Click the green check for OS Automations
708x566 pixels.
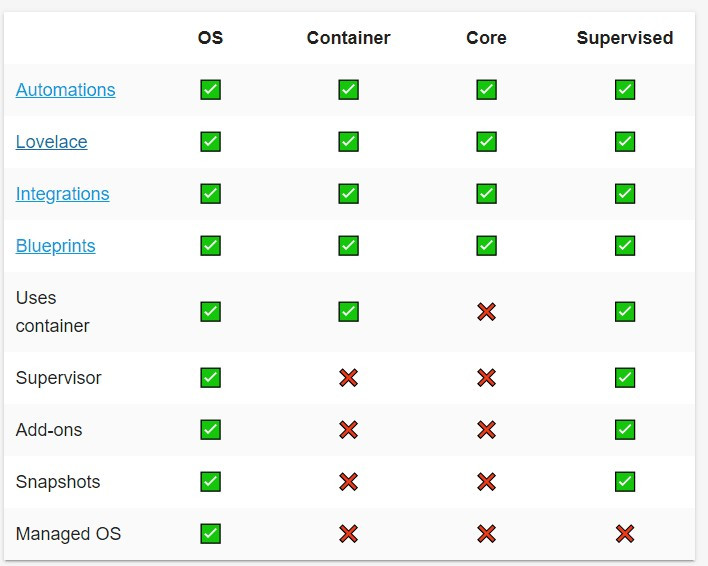[210, 90]
